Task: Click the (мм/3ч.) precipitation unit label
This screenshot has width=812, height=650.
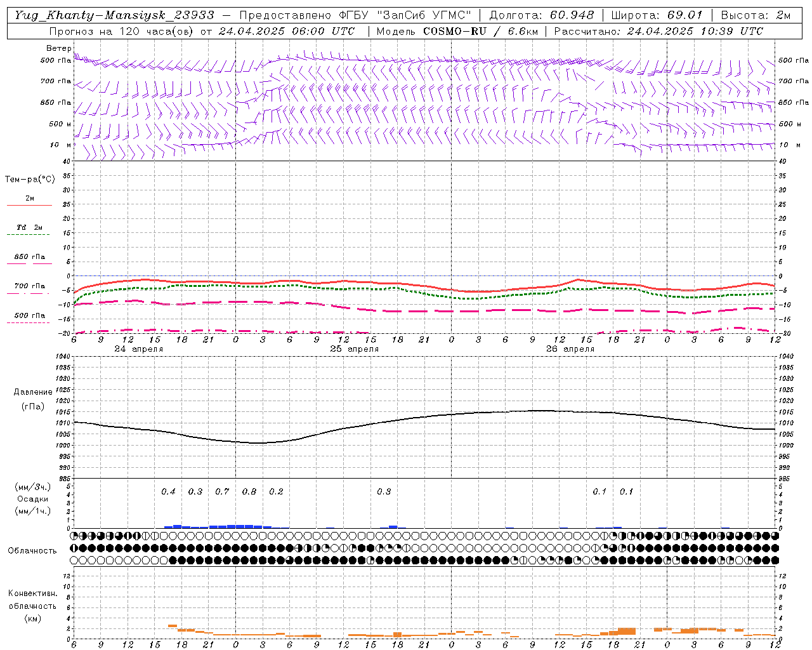Action: tap(33, 487)
